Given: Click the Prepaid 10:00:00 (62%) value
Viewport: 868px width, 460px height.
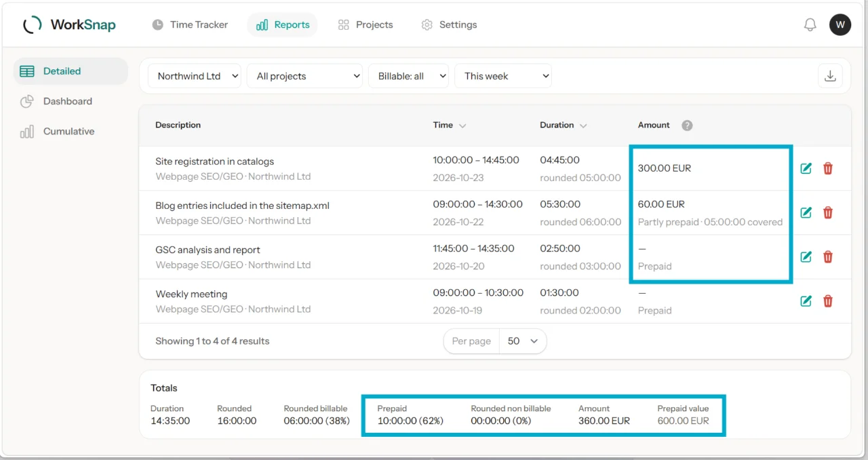Looking at the screenshot, I should 410,421.
